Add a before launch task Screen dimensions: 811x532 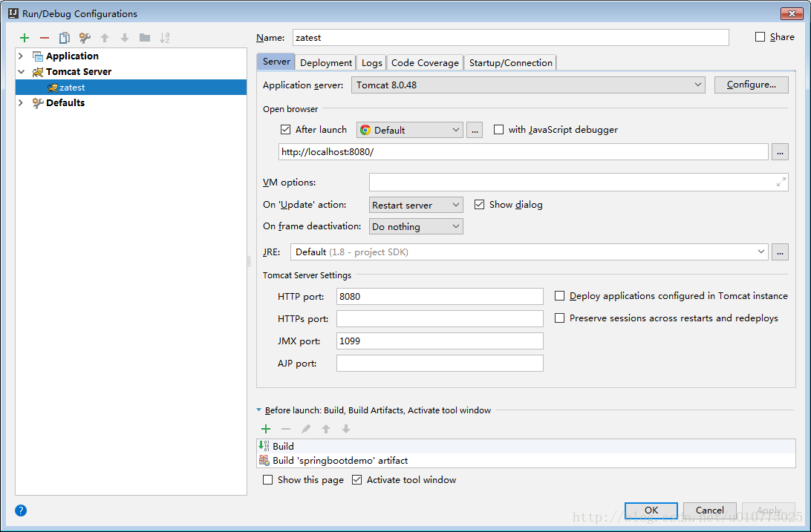(266, 429)
